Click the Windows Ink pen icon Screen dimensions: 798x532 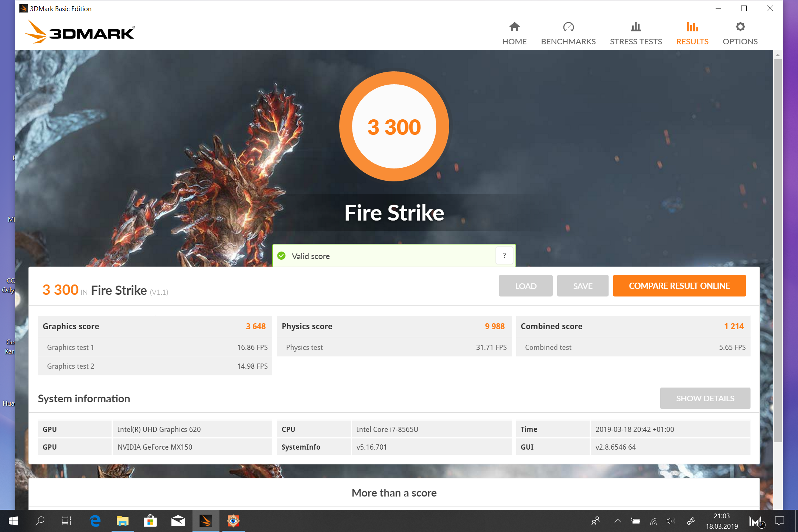[690, 521]
